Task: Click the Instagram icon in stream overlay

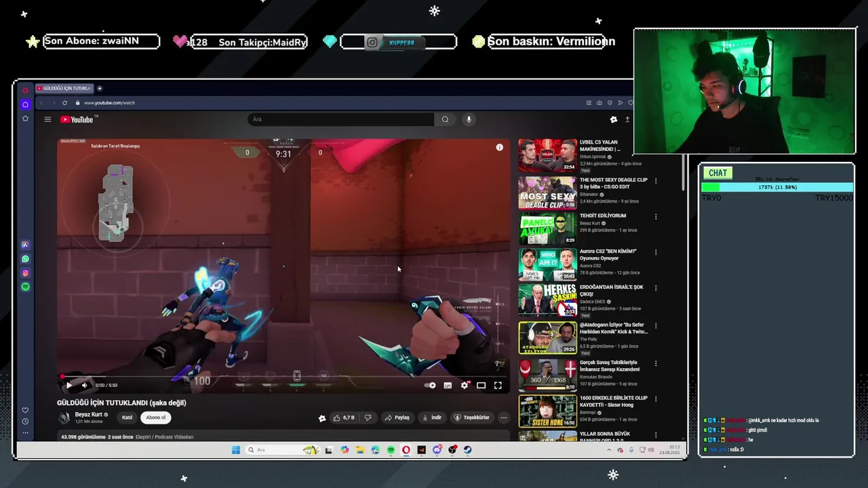Action: coord(372,43)
